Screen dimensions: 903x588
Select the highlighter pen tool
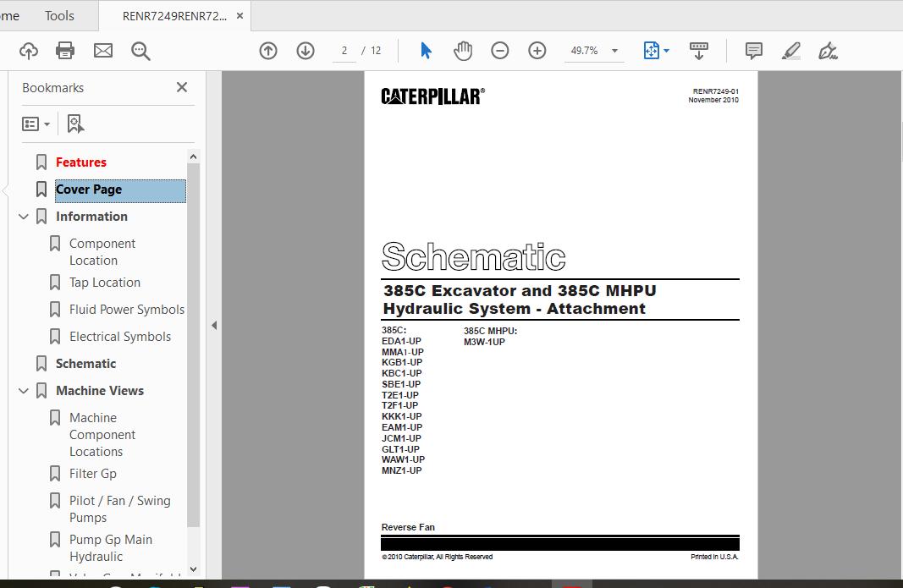coord(790,52)
